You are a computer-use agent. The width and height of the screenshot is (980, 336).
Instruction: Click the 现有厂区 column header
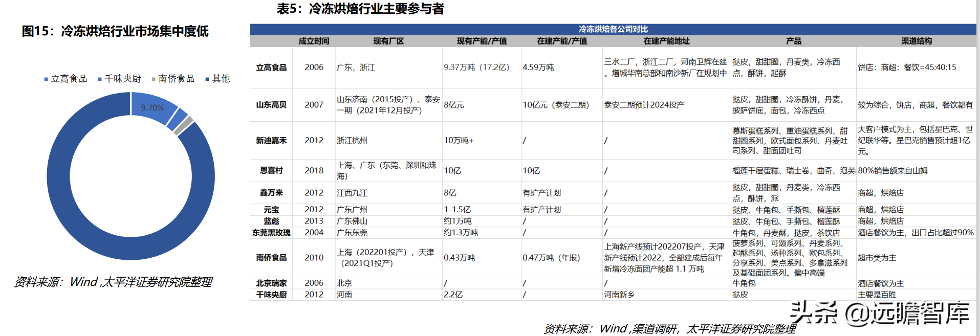coord(388,41)
